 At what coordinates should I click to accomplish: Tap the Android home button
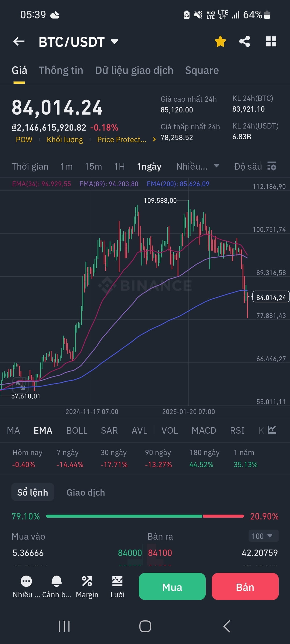tap(145, 626)
